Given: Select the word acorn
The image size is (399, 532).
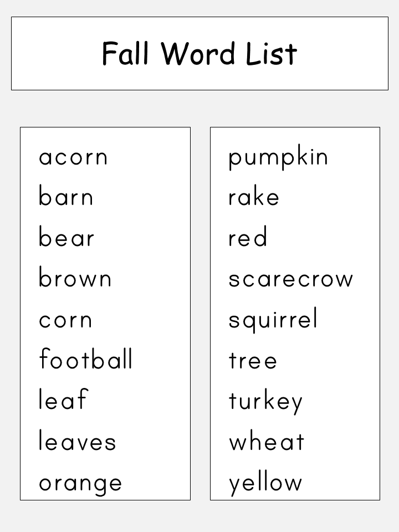Looking at the screenshot, I should click(73, 158).
